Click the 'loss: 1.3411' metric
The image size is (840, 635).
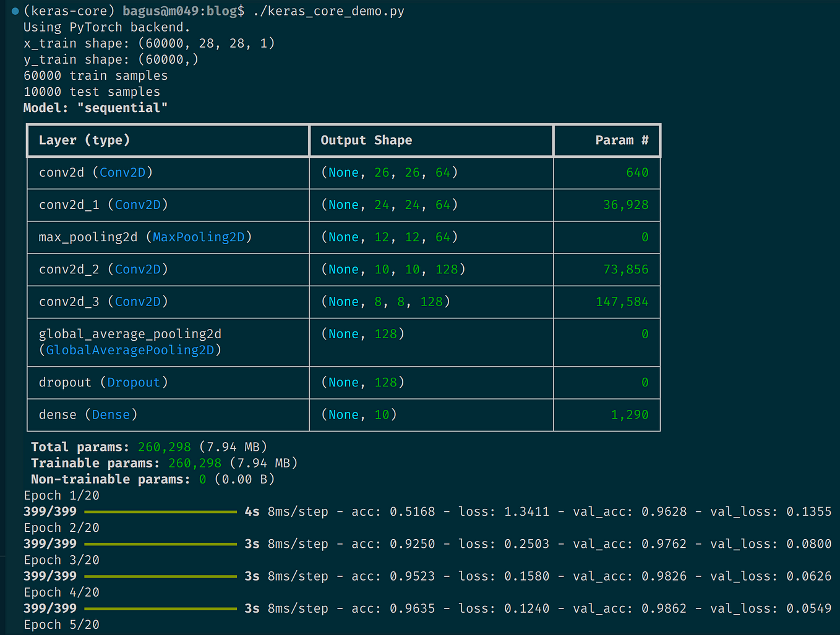click(x=504, y=511)
